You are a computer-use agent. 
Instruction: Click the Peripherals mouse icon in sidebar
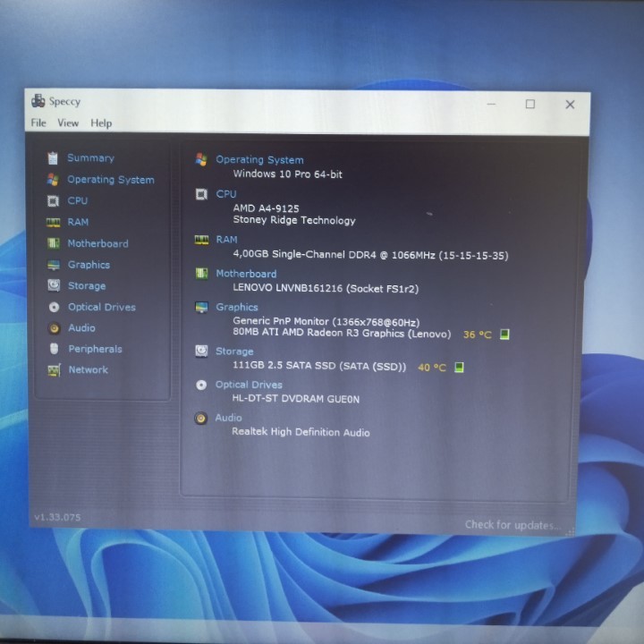54,349
